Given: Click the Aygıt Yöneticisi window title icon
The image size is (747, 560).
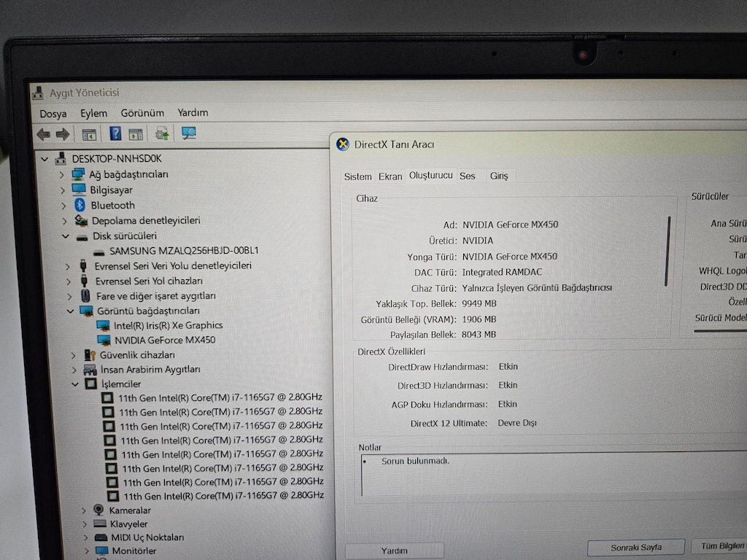Looking at the screenshot, I should pos(38,93).
